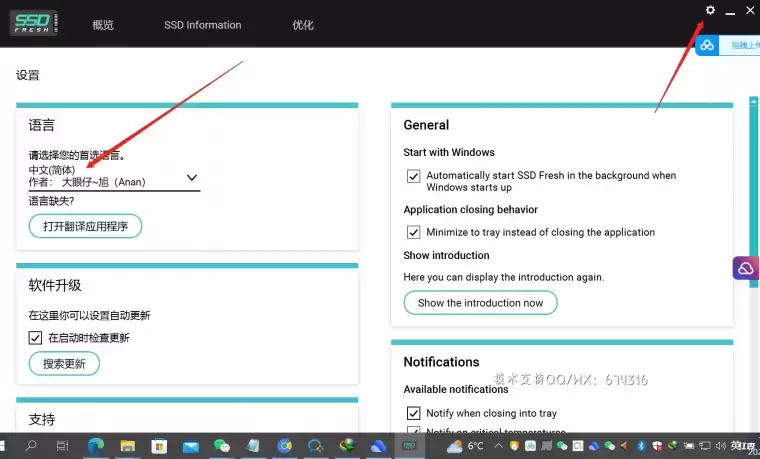
Task: Open Microsoft Edge from the taskbar
Action: (x=96, y=446)
